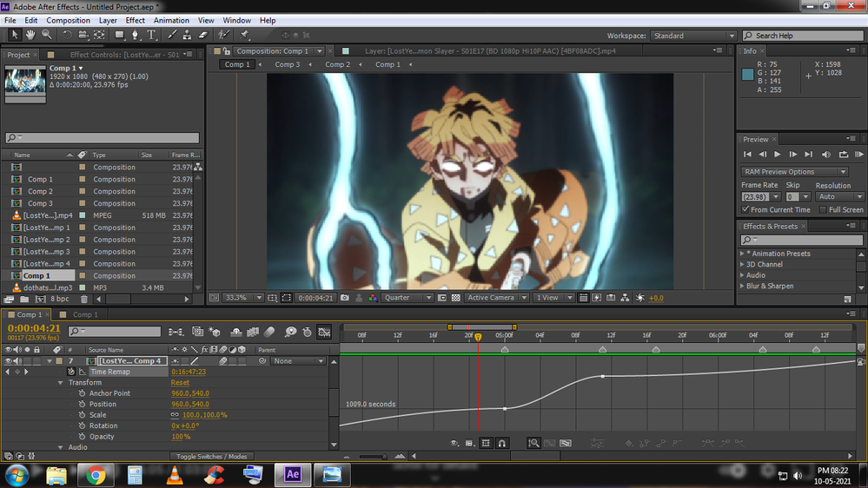This screenshot has height=488, width=868.
Task: Select the Selection arrow tool
Action: 15,35
